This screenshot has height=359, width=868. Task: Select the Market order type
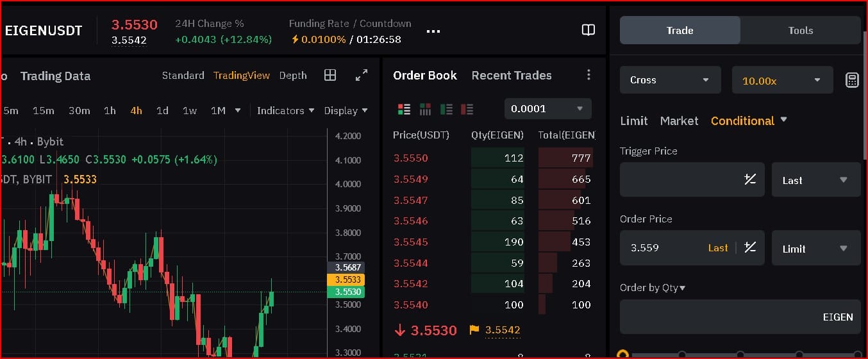679,121
